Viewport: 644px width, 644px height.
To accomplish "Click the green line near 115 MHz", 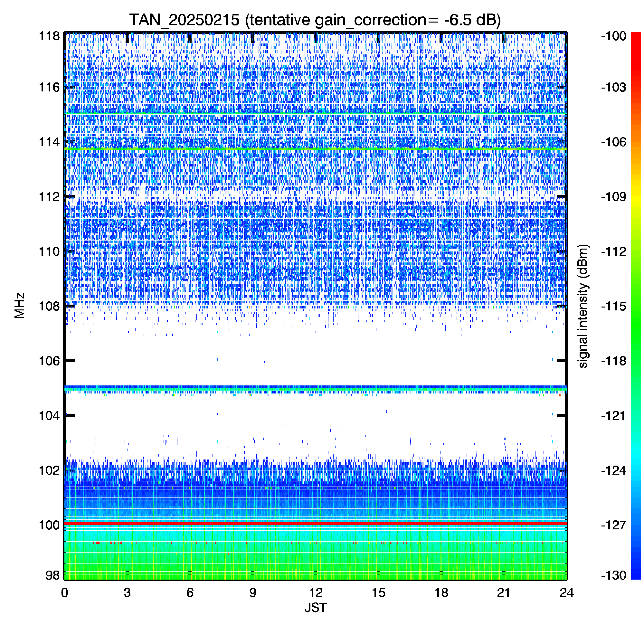I will [x=315, y=114].
